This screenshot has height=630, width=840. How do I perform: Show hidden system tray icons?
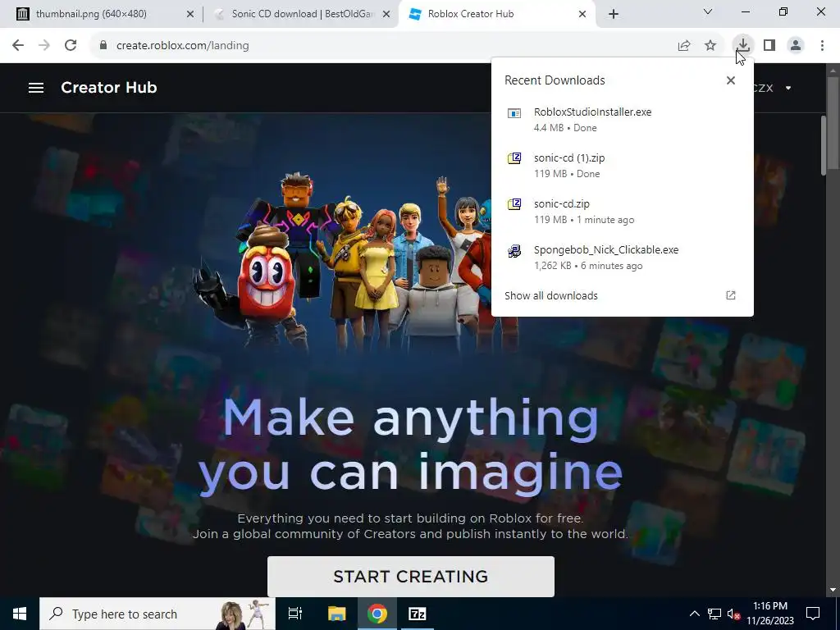pyautogui.click(x=694, y=614)
